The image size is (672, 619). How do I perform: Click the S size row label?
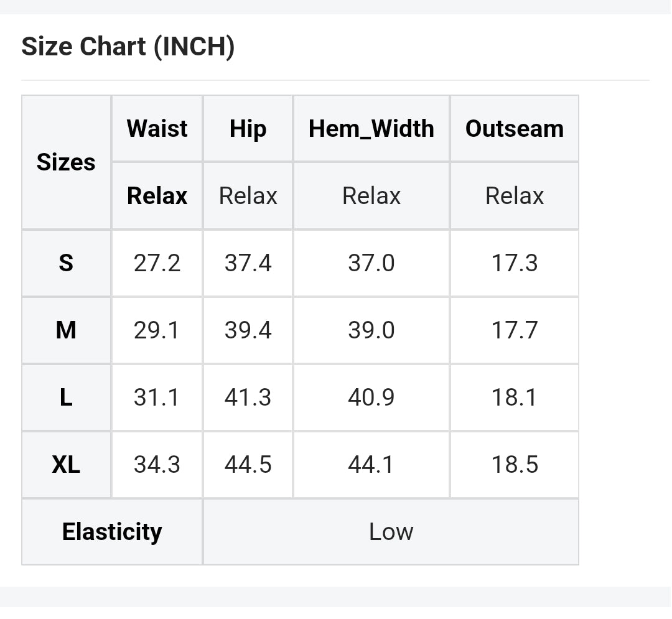tap(66, 263)
